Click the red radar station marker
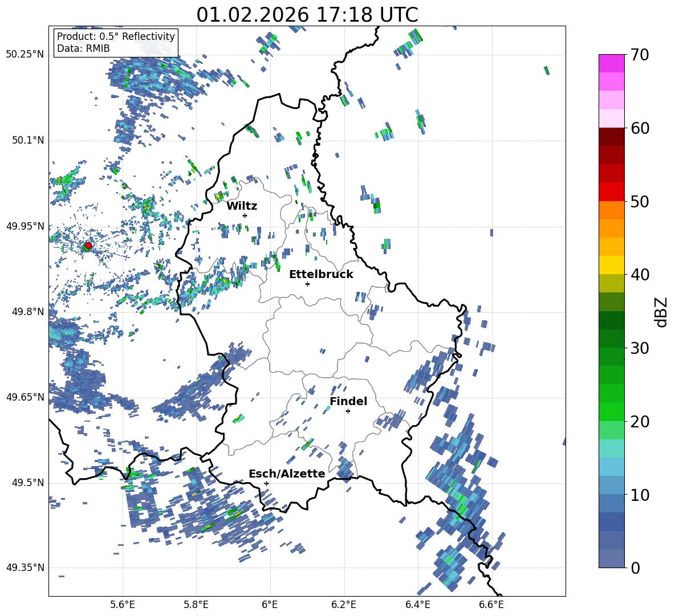This screenshot has height=616, width=675. [88, 246]
